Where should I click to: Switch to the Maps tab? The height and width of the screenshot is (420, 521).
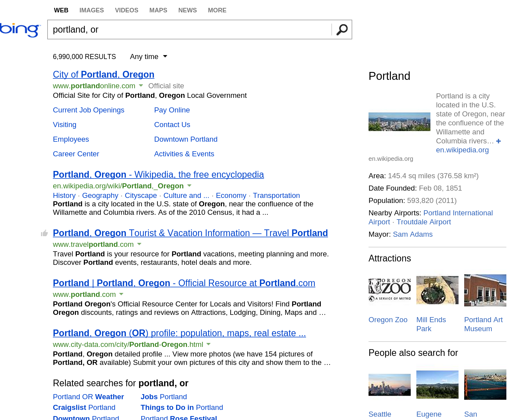(x=158, y=10)
